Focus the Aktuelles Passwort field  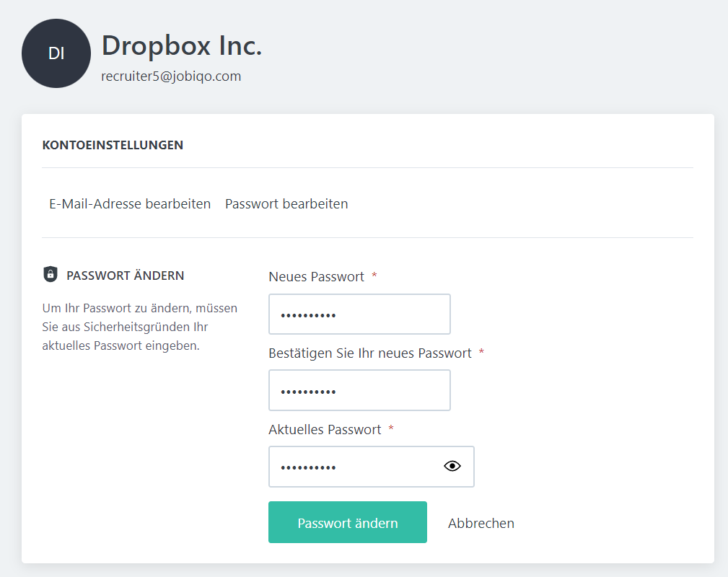372,467
